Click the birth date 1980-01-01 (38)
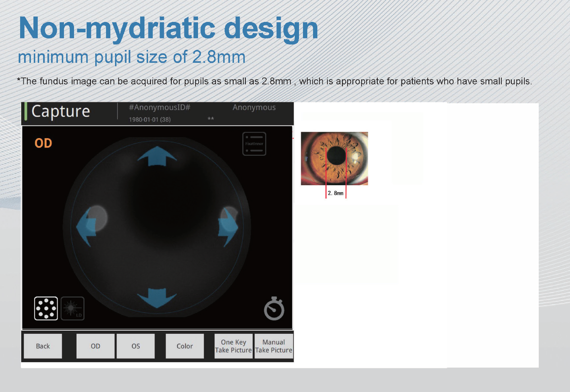 coord(150,120)
